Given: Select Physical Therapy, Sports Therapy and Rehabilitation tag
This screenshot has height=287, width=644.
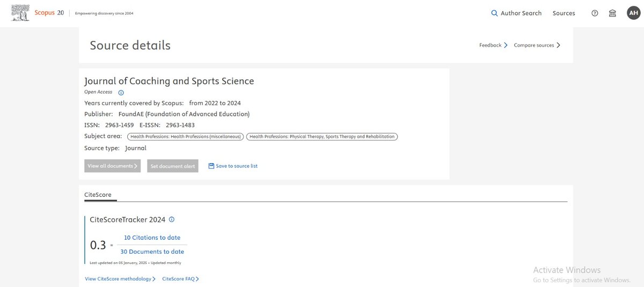Looking at the screenshot, I should pyautogui.click(x=322, y=136).
